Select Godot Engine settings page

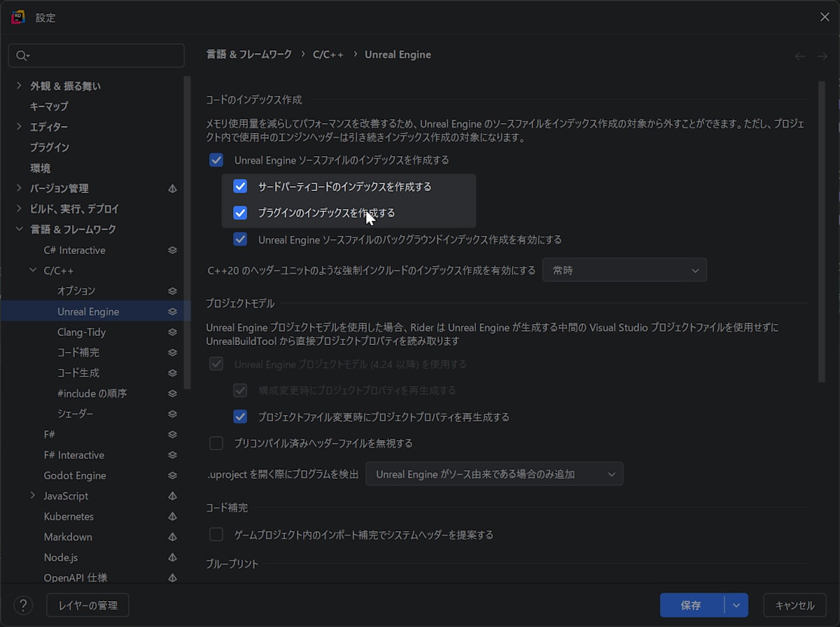75,476
